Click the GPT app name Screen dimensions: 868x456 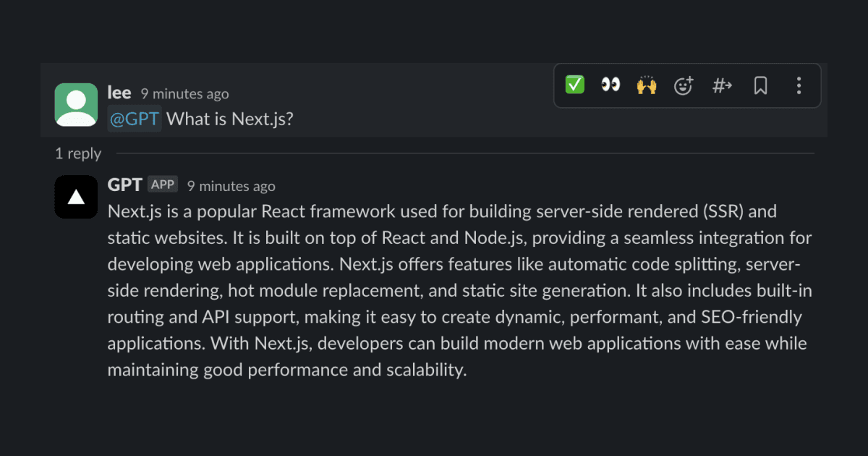[x=124, y=185]
